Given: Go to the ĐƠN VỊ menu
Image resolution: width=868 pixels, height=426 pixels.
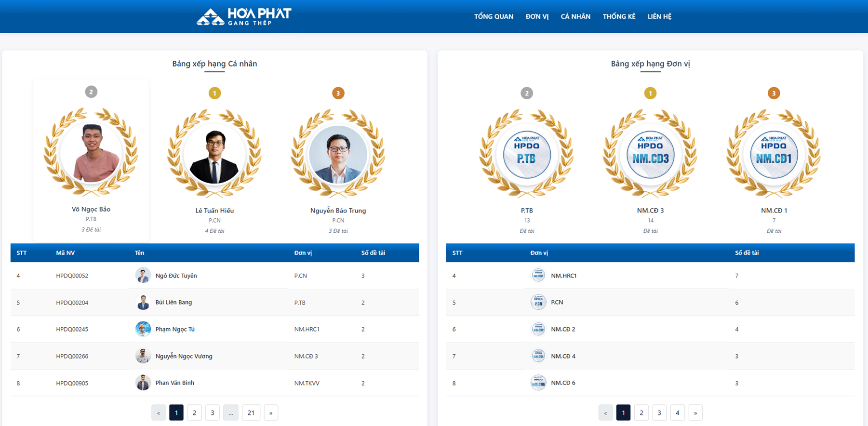Looking at the screenshot, I should (537, 16).
